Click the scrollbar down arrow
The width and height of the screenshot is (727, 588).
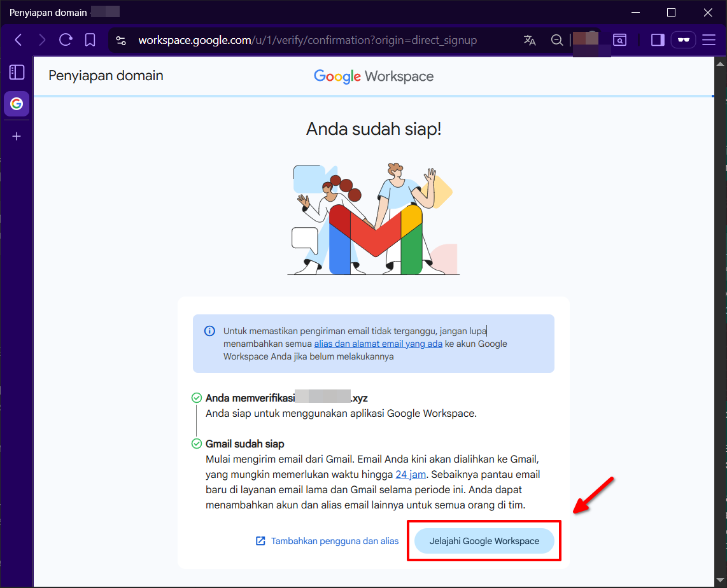(x=720, y=580)
